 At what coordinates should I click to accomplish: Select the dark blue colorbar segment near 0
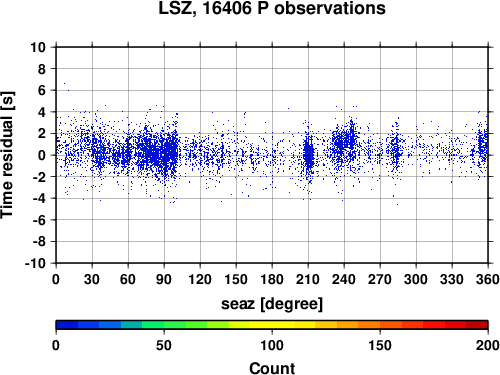click(67, 325)
